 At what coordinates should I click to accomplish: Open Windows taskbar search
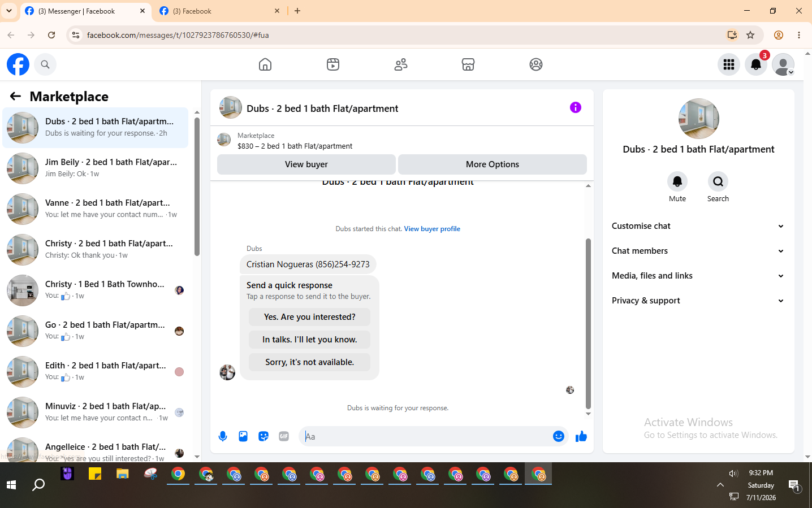[x=38, y=485]
